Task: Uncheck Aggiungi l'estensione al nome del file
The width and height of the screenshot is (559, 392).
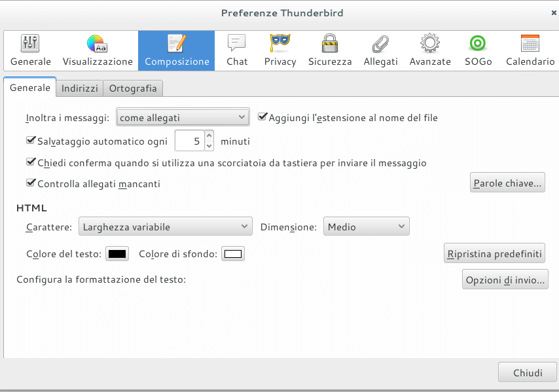Action: coord(263,117)
